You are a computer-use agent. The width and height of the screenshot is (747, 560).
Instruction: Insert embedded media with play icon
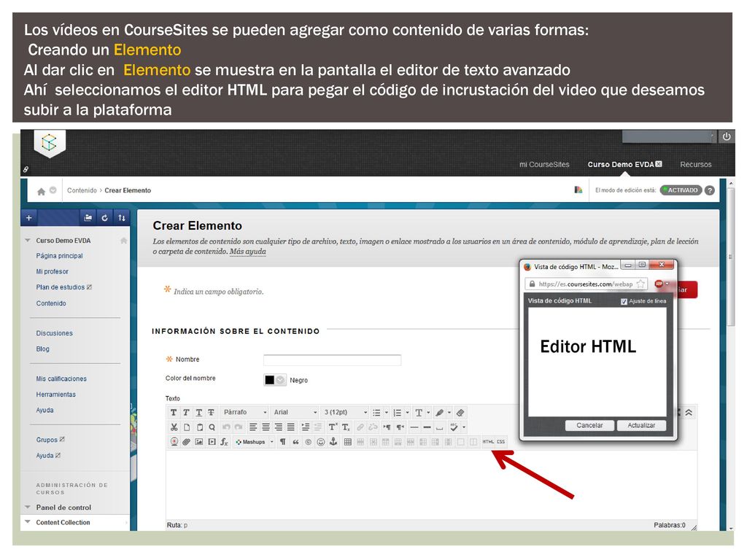click(212, 442)
